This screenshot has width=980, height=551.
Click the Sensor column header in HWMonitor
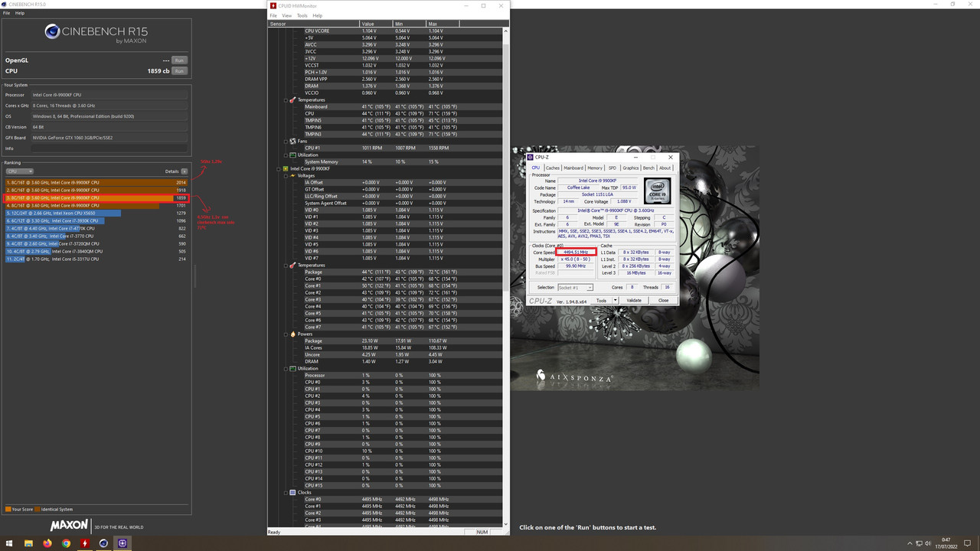(314, 24)
